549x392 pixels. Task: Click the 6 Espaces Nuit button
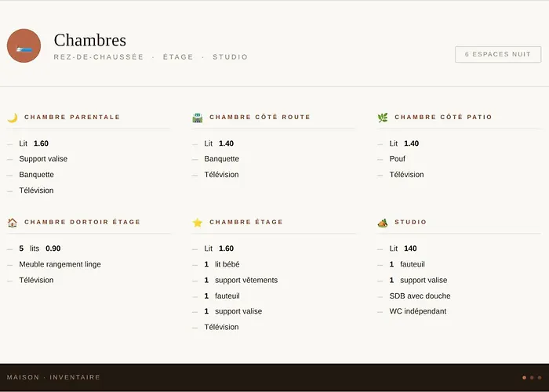[498, 54]
